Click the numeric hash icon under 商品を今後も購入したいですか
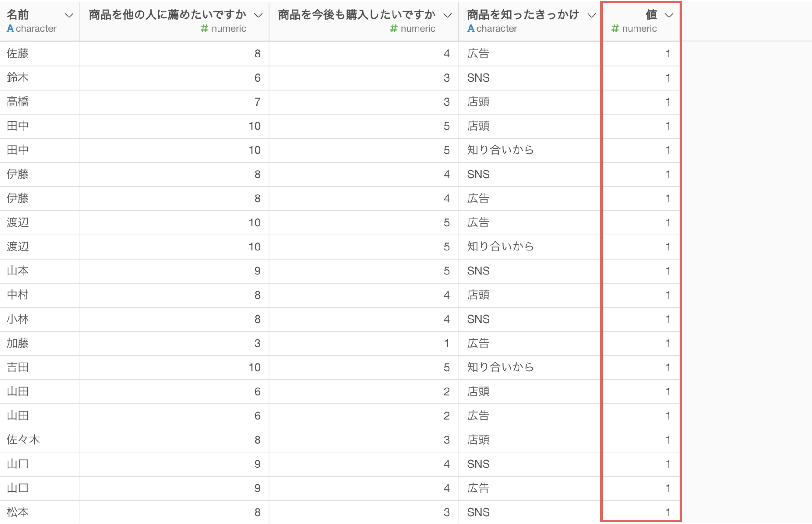 pyautogui.click(x=393, y=29)
